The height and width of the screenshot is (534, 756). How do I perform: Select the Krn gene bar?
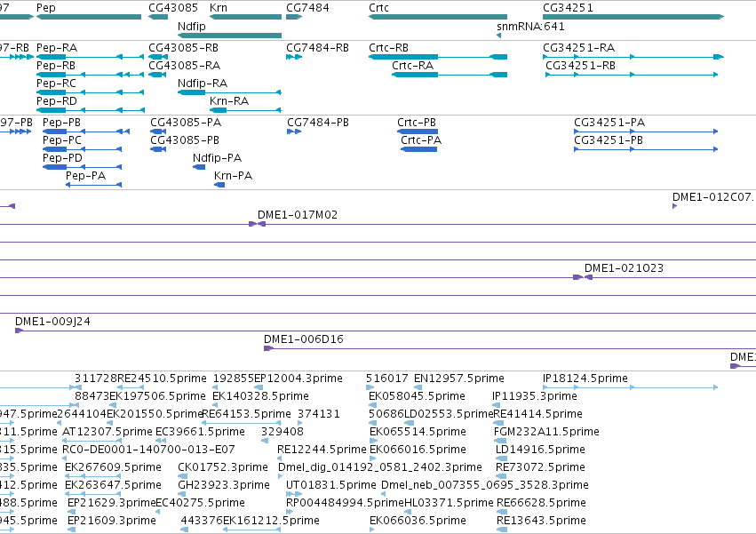[x=245, y=17]
